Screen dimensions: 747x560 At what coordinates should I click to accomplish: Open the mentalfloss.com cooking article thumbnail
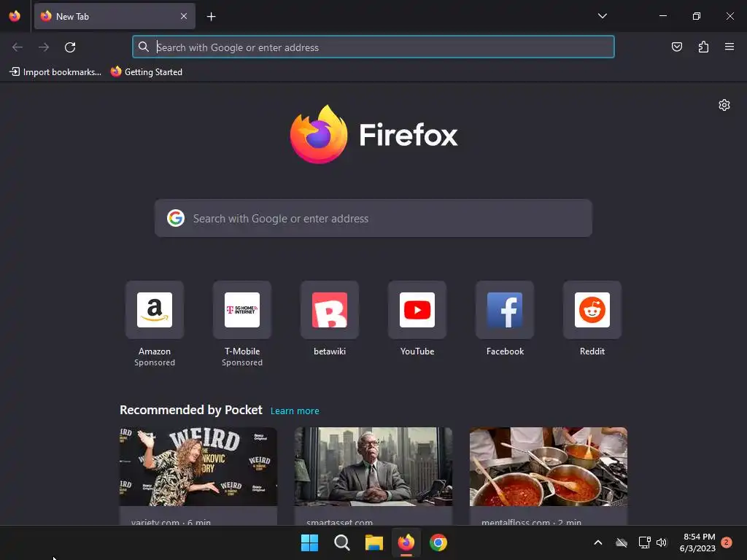(549, 467)
